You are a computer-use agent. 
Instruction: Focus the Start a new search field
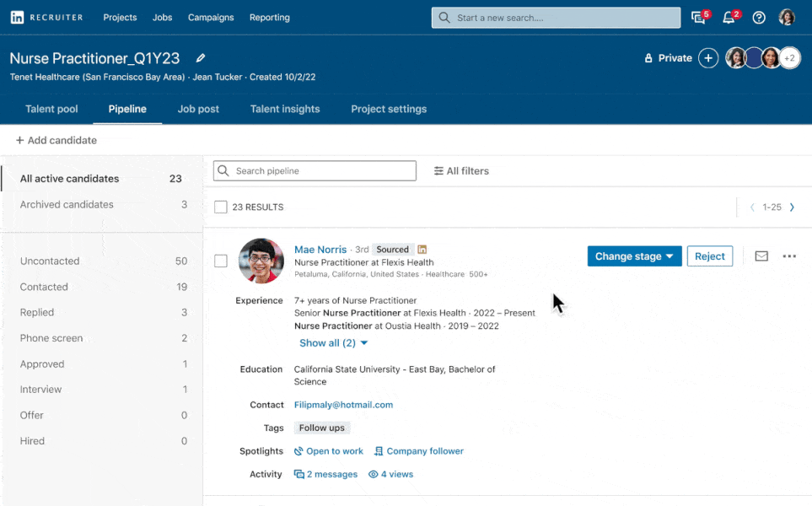pos(557,18)
